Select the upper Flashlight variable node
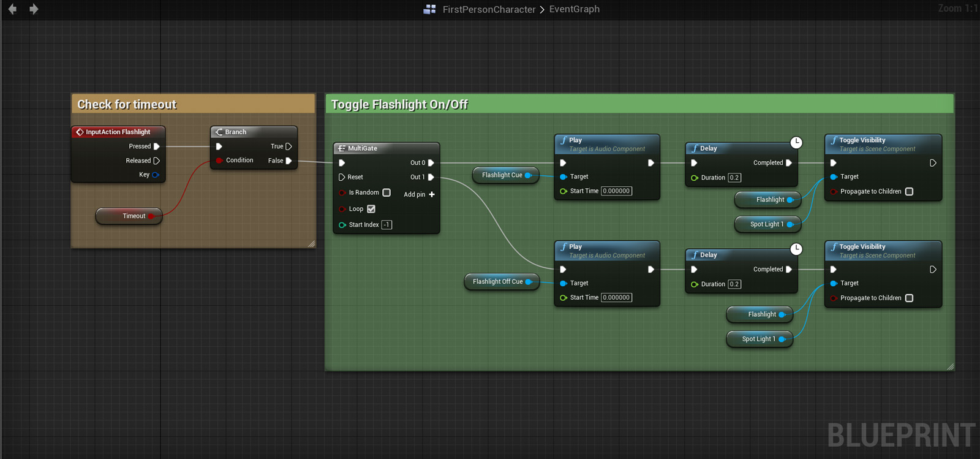Viewport: 980px width, 459px height. click(x=767, y=200)
